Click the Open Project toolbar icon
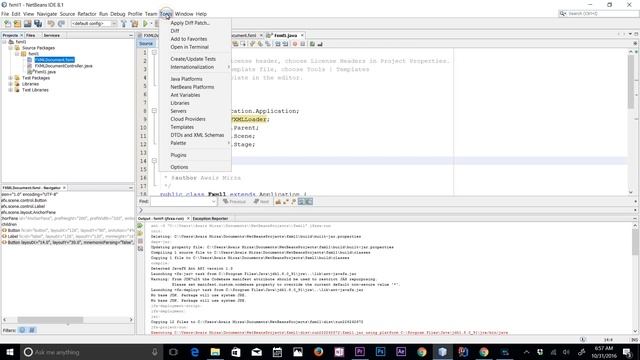The image size is (640, 360). 27,24
